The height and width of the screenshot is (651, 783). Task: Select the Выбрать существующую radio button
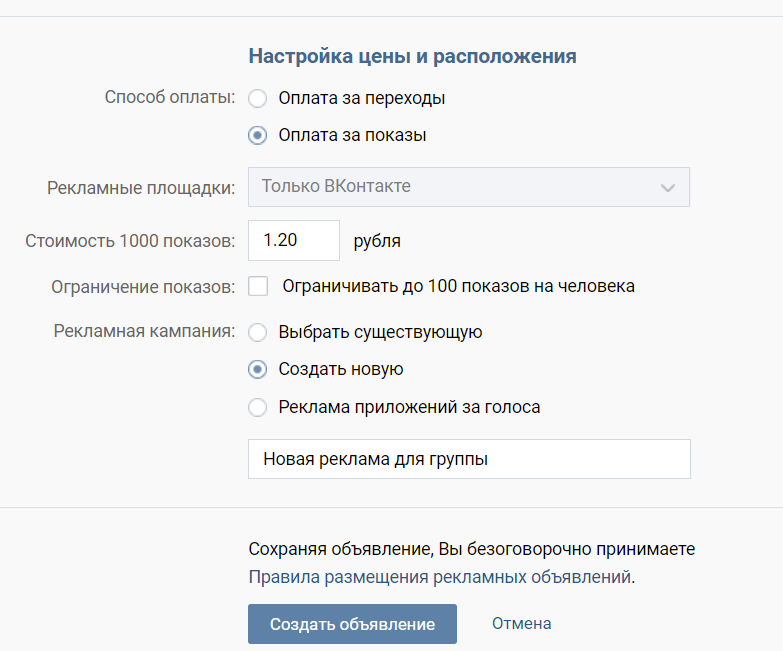pyautogui.click(x=258, y=332)
